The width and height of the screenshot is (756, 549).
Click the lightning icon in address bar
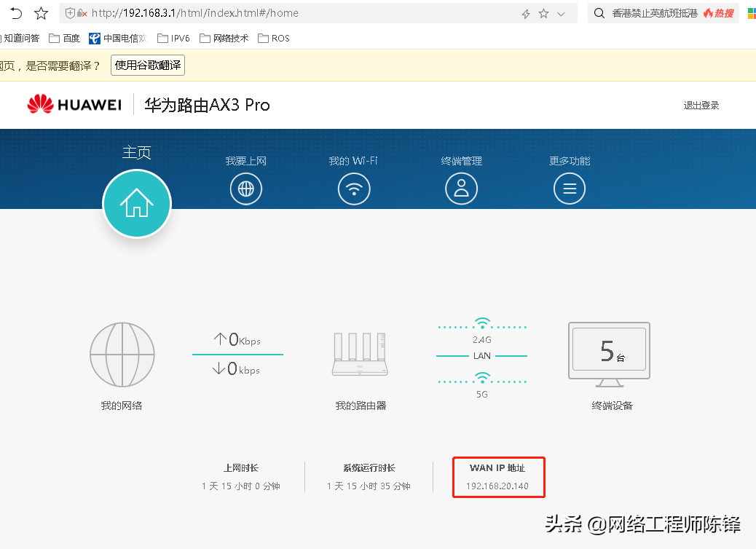click(526, 14)
